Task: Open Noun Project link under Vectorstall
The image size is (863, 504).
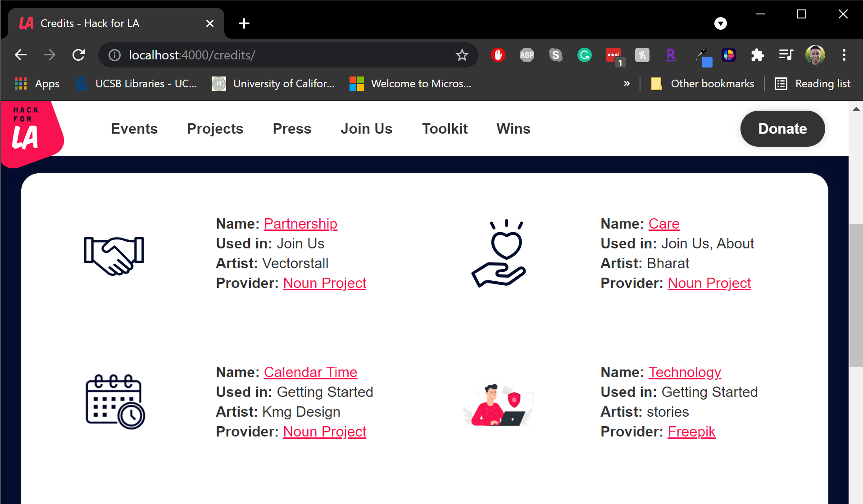Action: coord(325,283)
